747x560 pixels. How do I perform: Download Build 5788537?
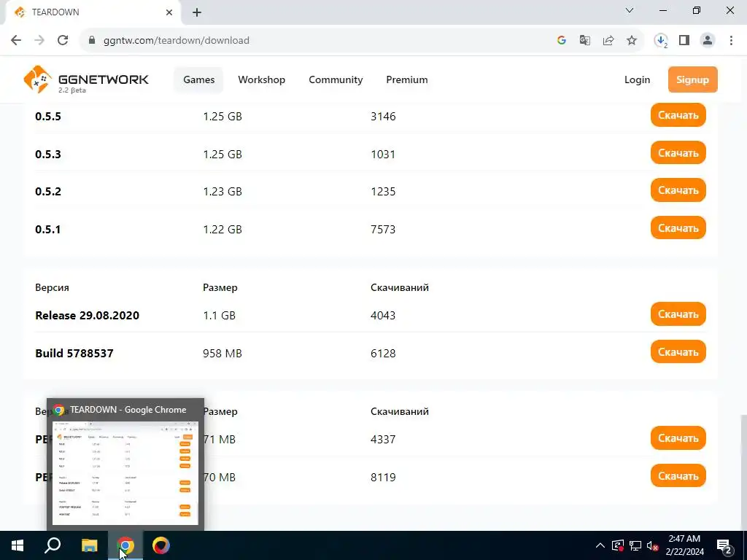click(678, 352)
